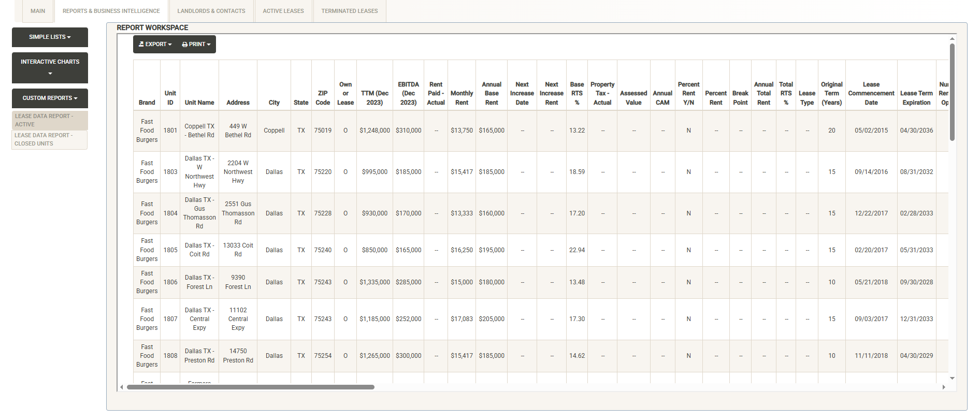Image resolution: width=980 pixels, height=420 pixels.
Task: Click the scroll up arrow of vertical scrollbar
Action: pyautogui.click(x=952, y=39)
